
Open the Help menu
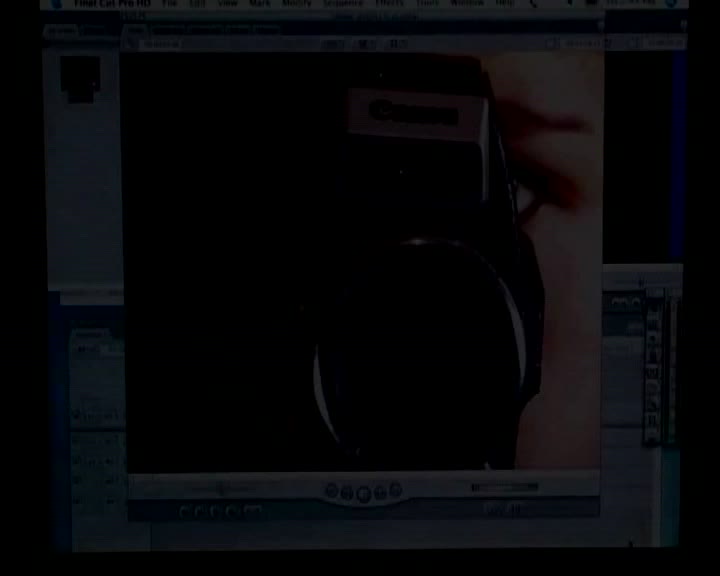(x=505, y=4)
